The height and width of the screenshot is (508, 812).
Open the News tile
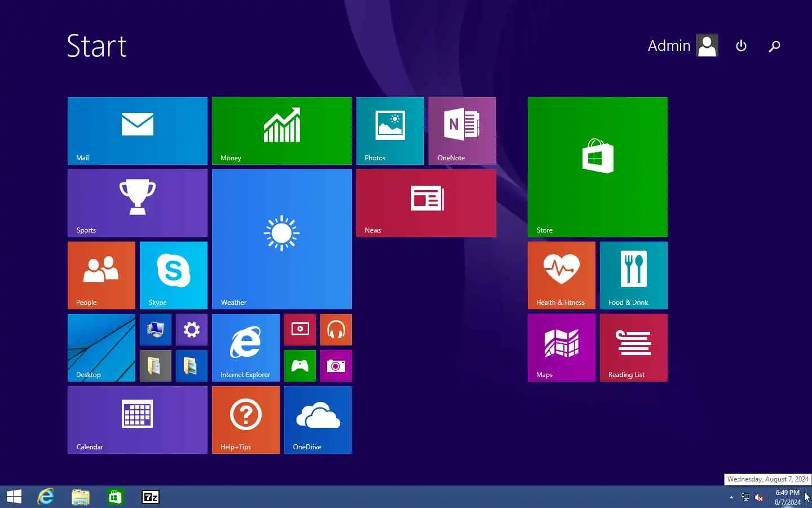pyautogui.click(x=426, y=203)
